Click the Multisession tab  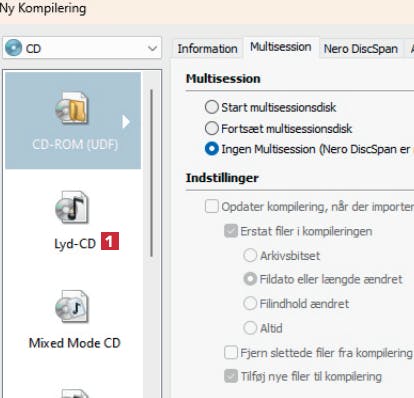click(281, 47)
